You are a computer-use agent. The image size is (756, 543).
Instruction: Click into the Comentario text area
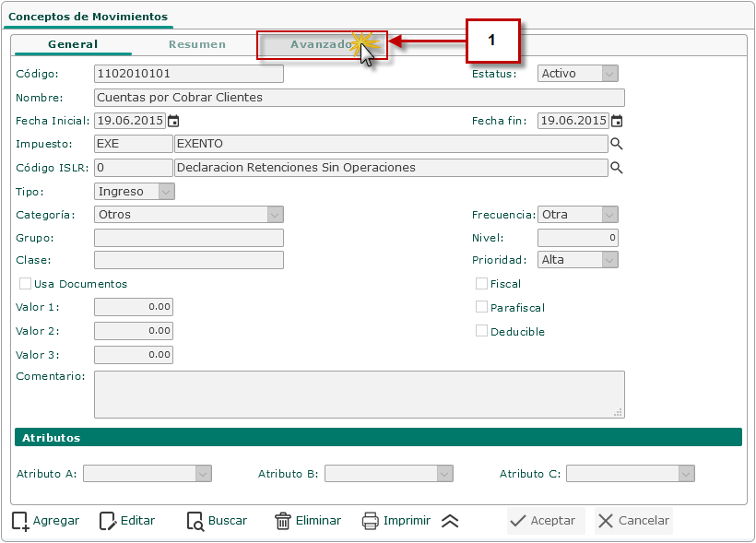point(359,395)
